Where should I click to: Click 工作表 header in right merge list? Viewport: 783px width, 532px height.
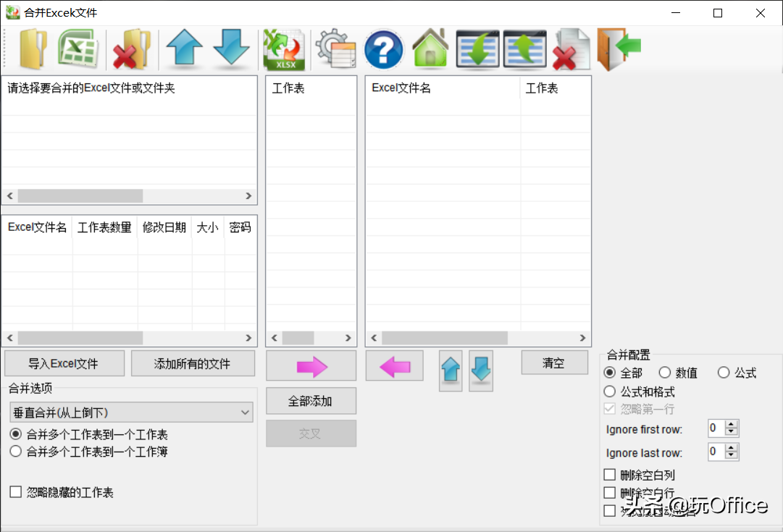click(x=555, y=88)
